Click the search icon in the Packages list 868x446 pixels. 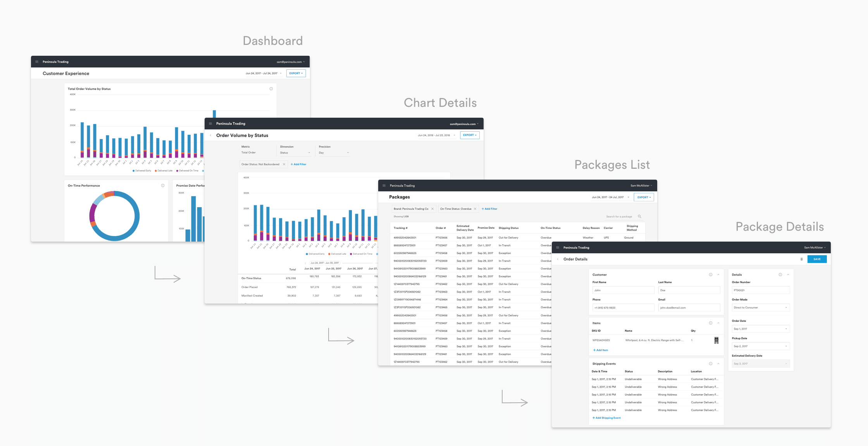coord(639,216)
